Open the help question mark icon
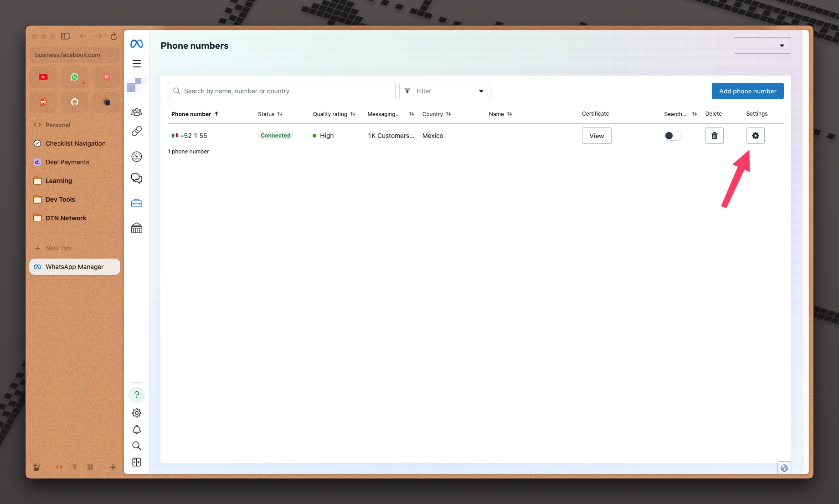The width and height of the screenshot is (839, 504). click(137, 395)
